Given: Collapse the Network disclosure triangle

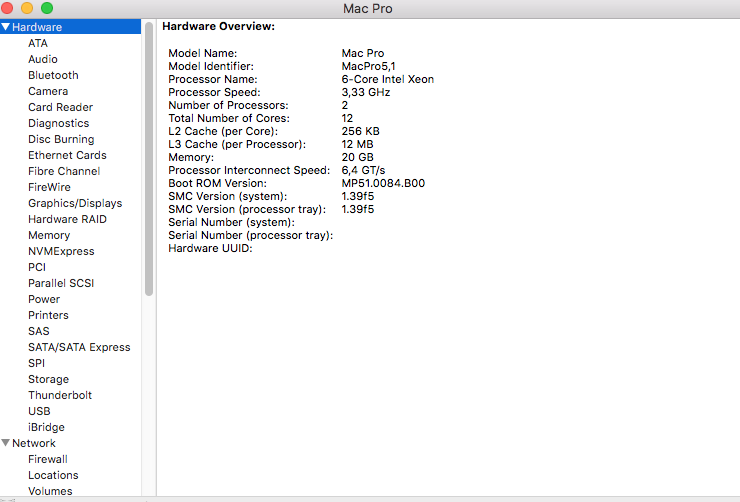Looking at the screenshot, I should click(6, 443).
